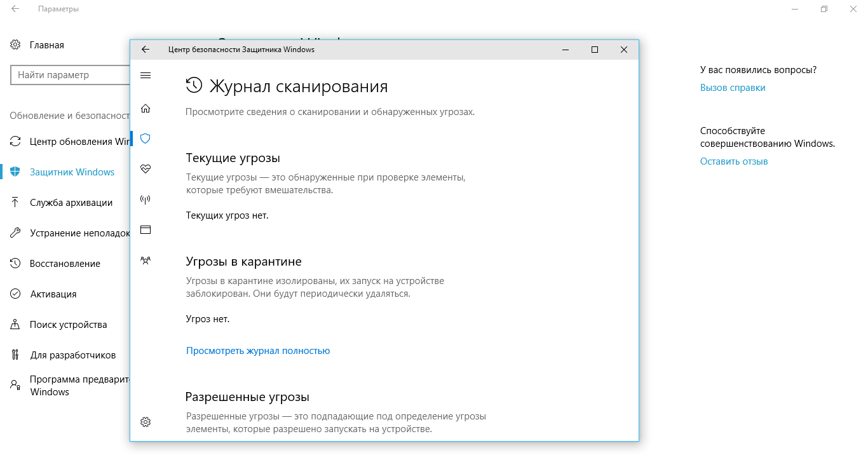Click Текущих угроз нет text
868x455 pixels.
[227, 215]
